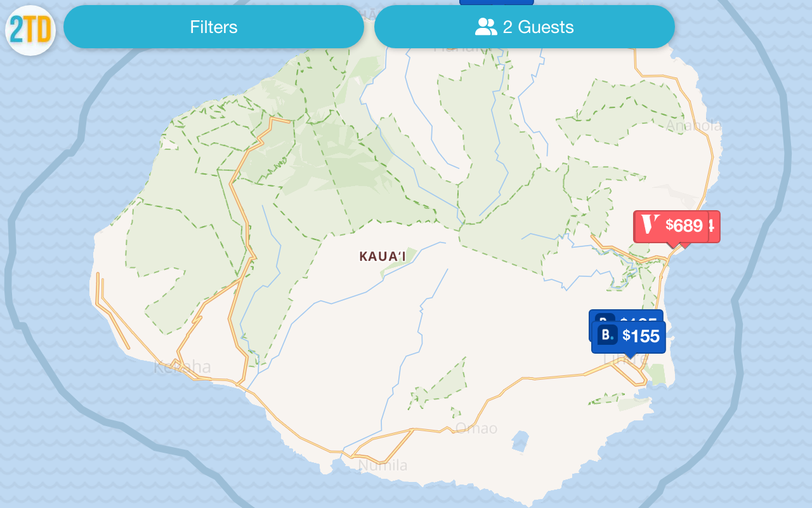
Task: Select the red listing marker behind $689
Action: [714, 226]
